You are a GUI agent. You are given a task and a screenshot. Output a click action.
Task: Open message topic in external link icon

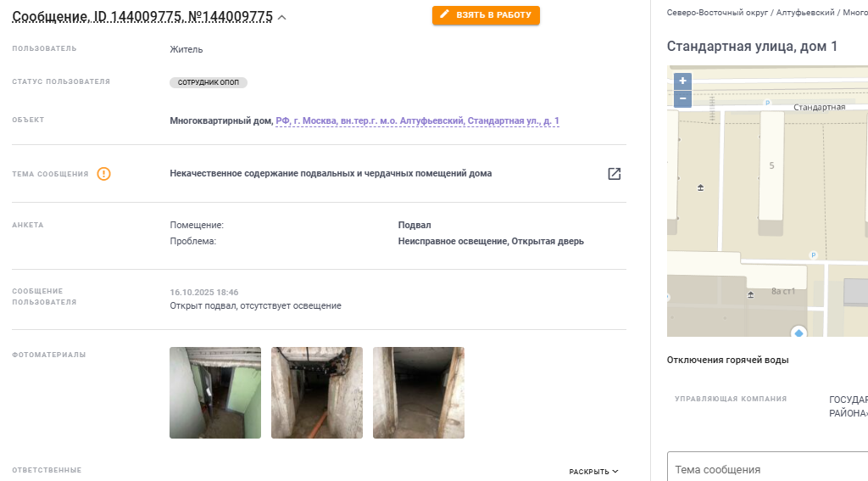pos(615,174)
